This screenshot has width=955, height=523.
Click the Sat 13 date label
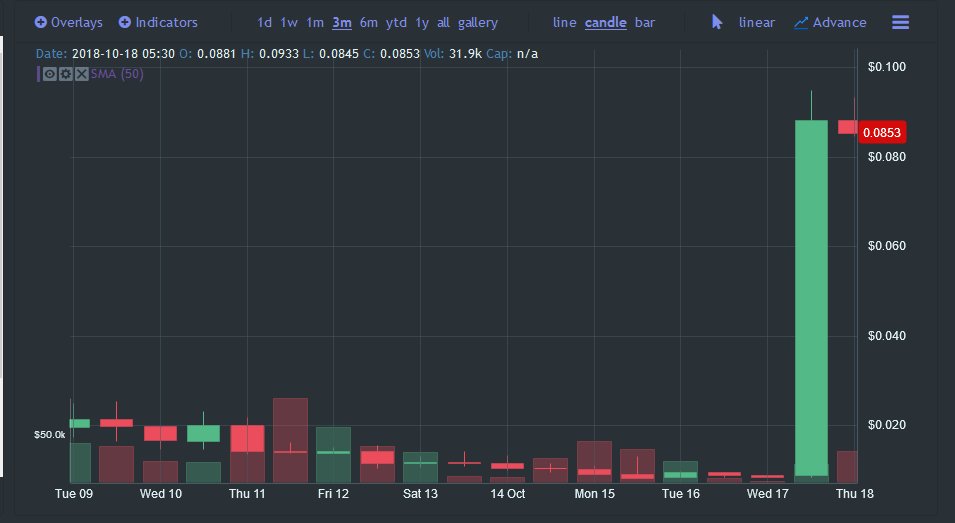[x=420, y=494]
